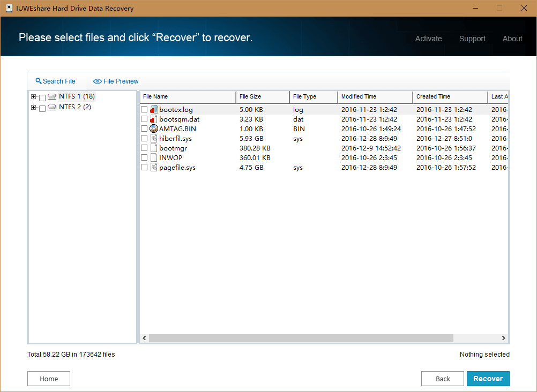Check the bootex.log checkbox
537x392 pixels.
[144, 110]
